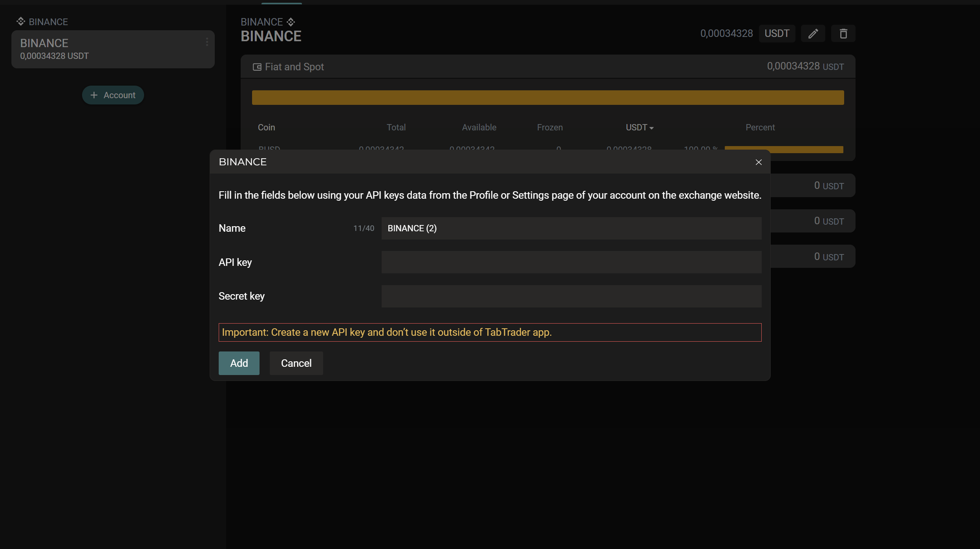The image size is (980, 549).
Task: Click the pencil edit account icon
Action: point(813,33)
